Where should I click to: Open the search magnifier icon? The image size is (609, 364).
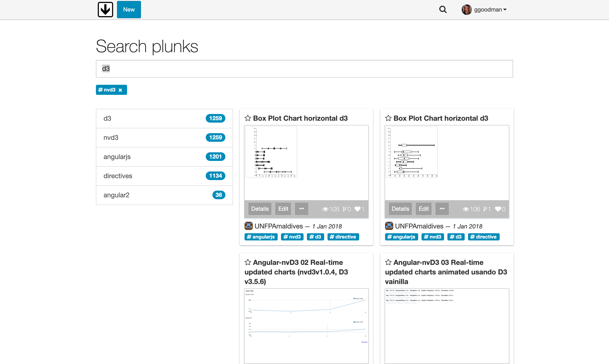pyautogui.click(x=443, y=10)
